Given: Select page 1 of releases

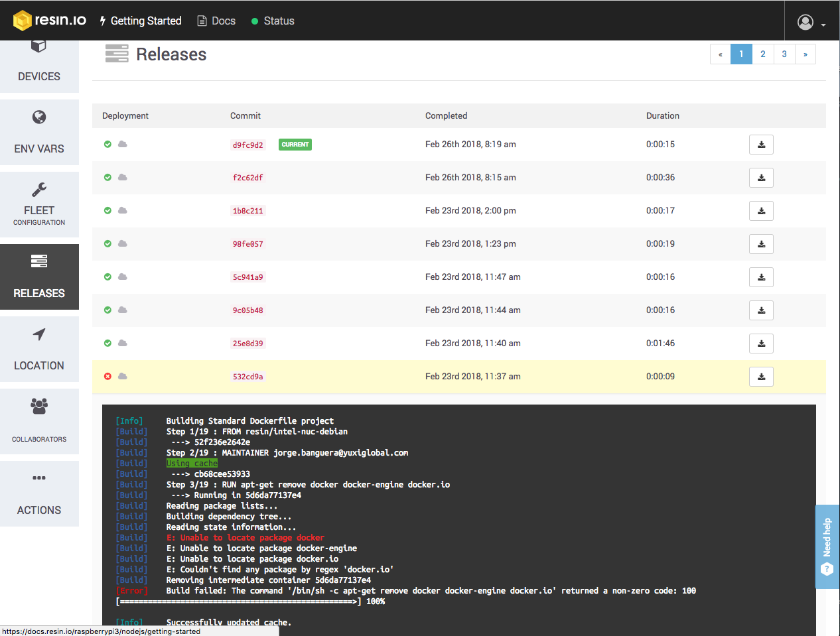Looking at the screenshot, I should tap(742, 54).
